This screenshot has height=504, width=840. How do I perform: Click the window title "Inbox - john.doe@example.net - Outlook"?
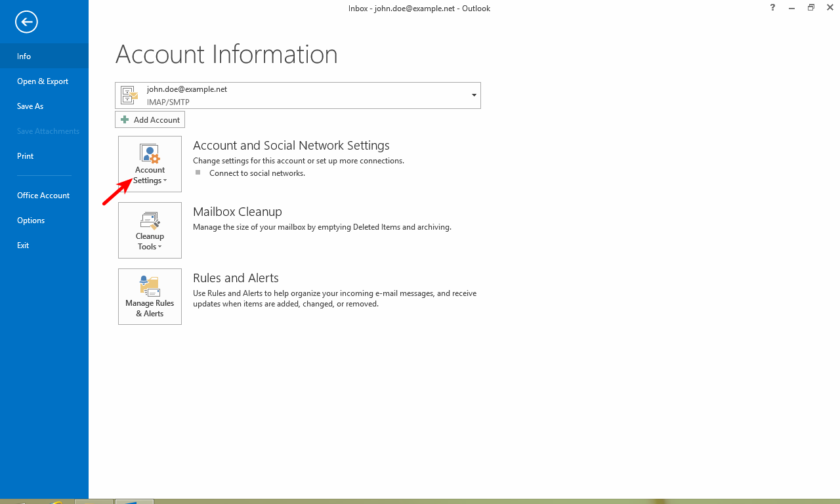(419, 9)
